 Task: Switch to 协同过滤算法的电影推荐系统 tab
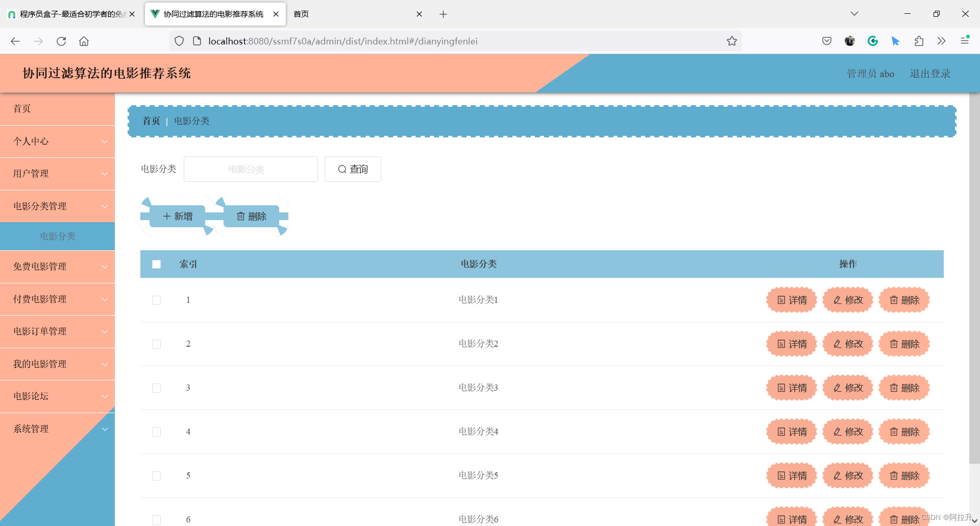pos(215,14)
